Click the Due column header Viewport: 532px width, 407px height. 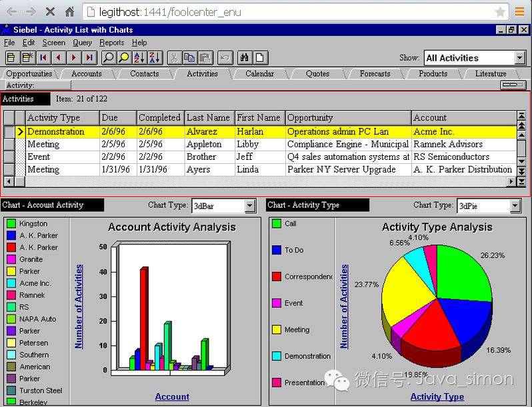coord(118,118)
